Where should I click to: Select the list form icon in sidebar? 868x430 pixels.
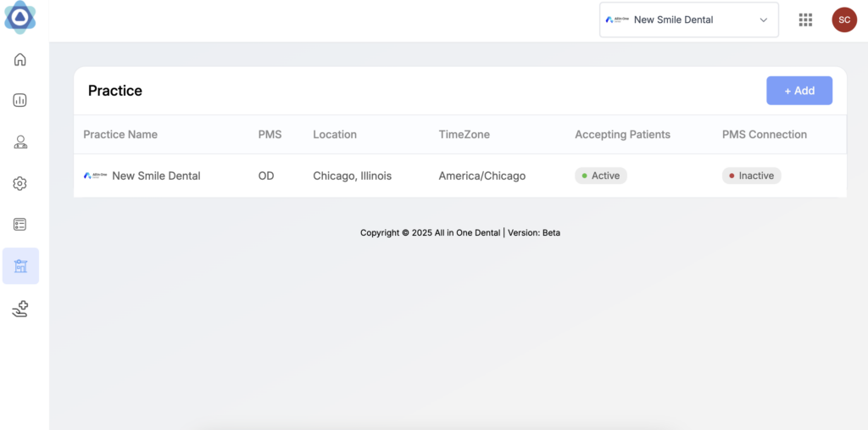[20, 225]
